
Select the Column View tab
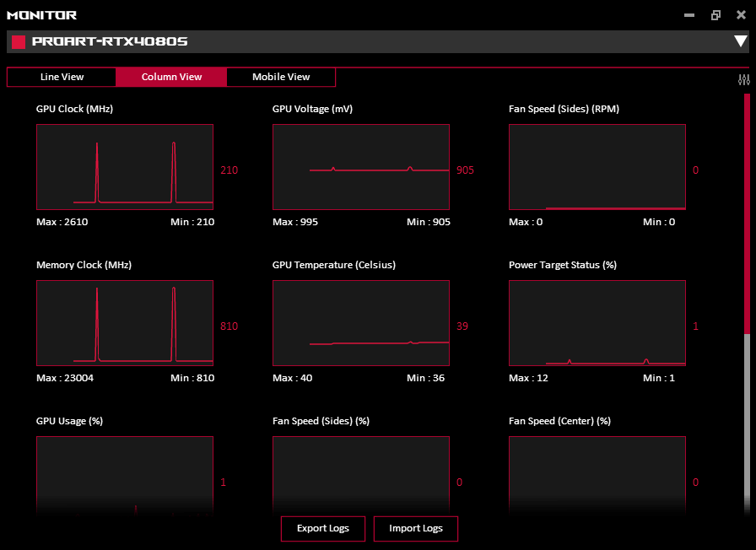click(171, 77)
